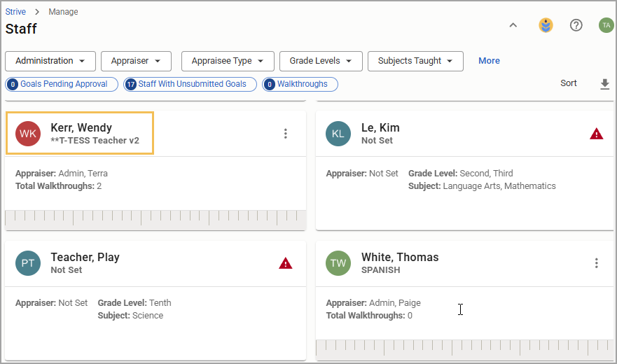Toggle the Goals Pending Approval filter chip

pyautogui.click(x=62, y=84)
